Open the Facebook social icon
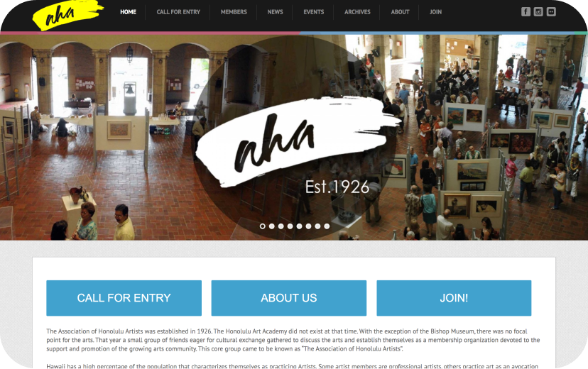This screenshot has width=588, height=369. [526, 11]
